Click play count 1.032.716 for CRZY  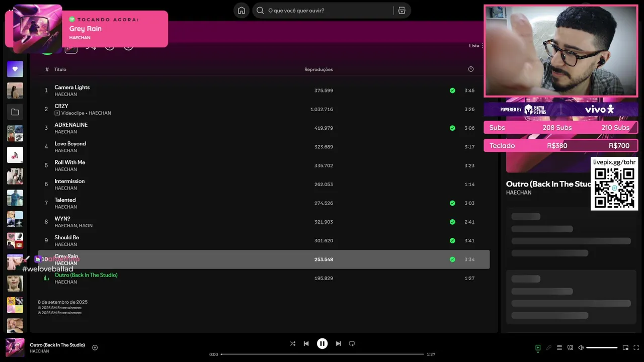[321, 109]
